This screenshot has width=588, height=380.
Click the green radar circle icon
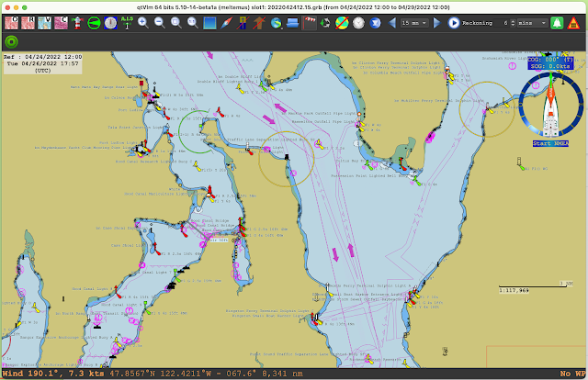coord(94,23)
